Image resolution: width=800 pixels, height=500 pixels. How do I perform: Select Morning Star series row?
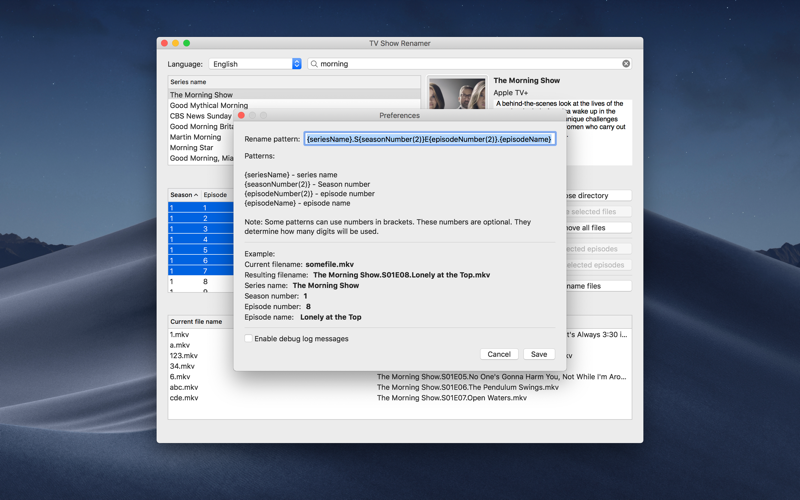[x=201, y=147]
